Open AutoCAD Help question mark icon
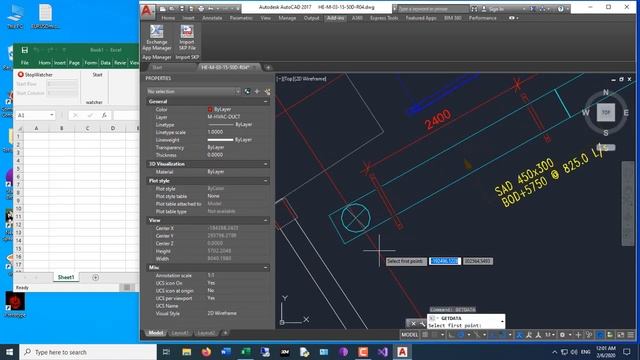The height and width of the screenshot is (360, 640). (560, 9)
